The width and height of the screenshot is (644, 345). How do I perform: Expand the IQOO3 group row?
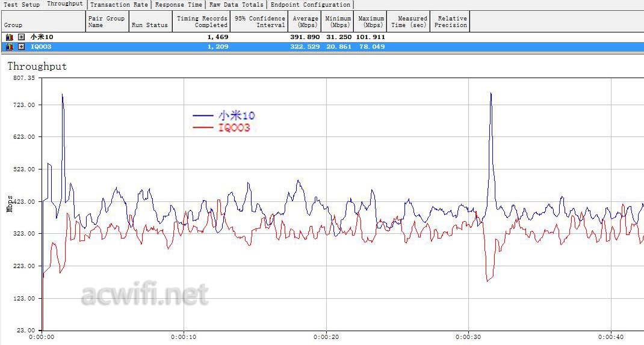(x=21, y=47)
